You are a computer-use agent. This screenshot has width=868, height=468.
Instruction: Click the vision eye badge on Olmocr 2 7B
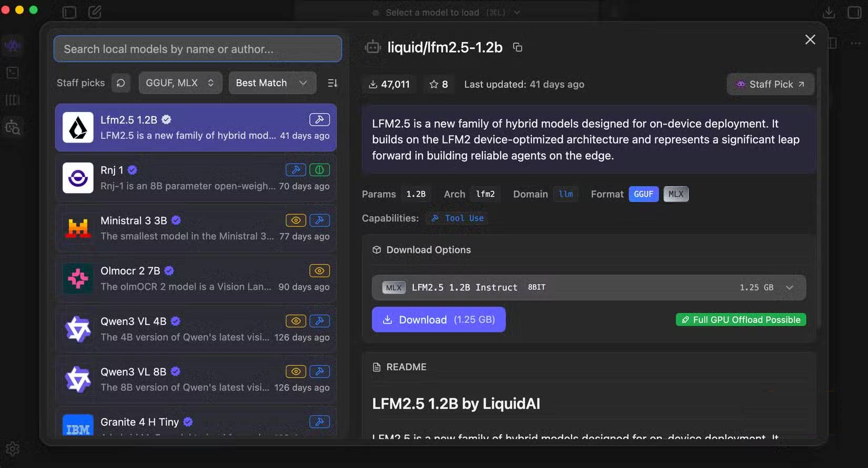pos(320,271)
